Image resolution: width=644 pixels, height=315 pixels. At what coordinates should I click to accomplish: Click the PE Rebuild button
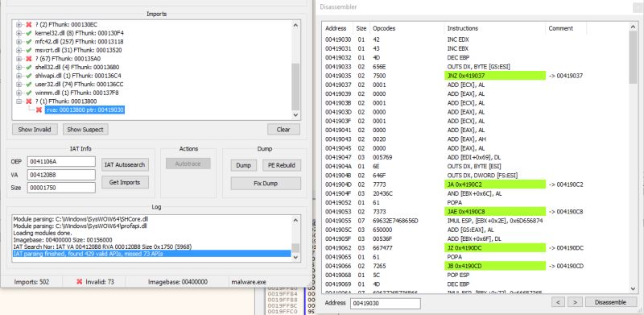[282, 165]
